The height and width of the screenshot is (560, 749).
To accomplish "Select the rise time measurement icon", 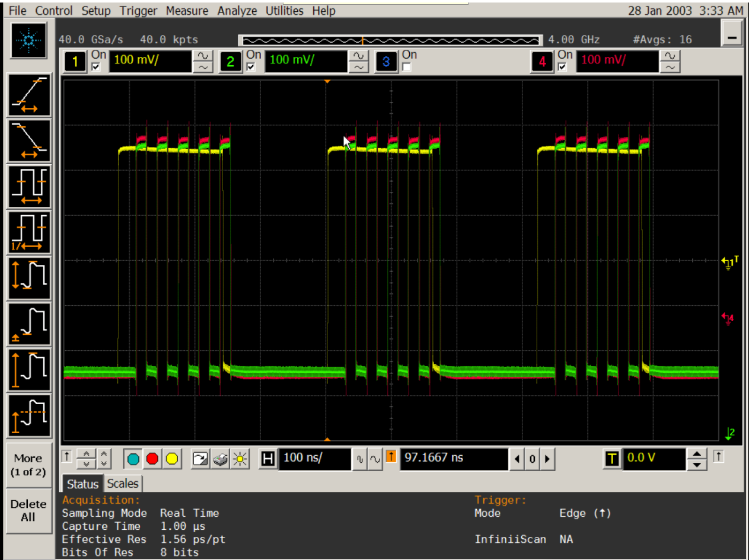I will click(x=28, y=95).
